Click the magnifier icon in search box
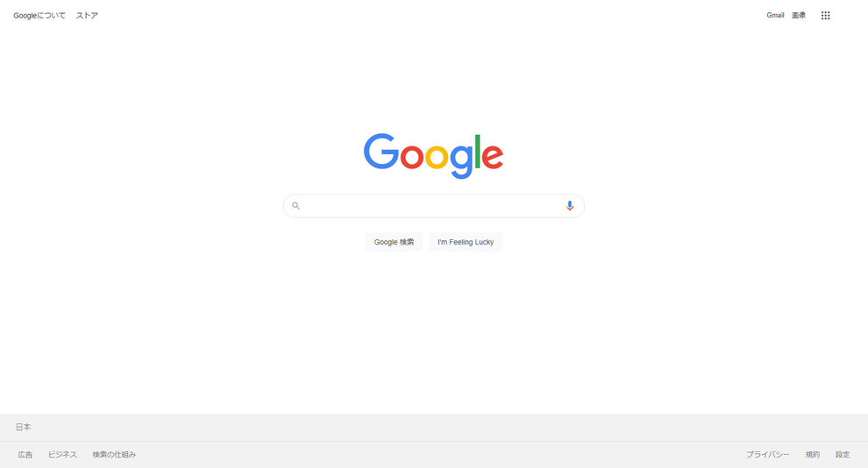This screenshot has height=468, width=868. click(295, 206)
